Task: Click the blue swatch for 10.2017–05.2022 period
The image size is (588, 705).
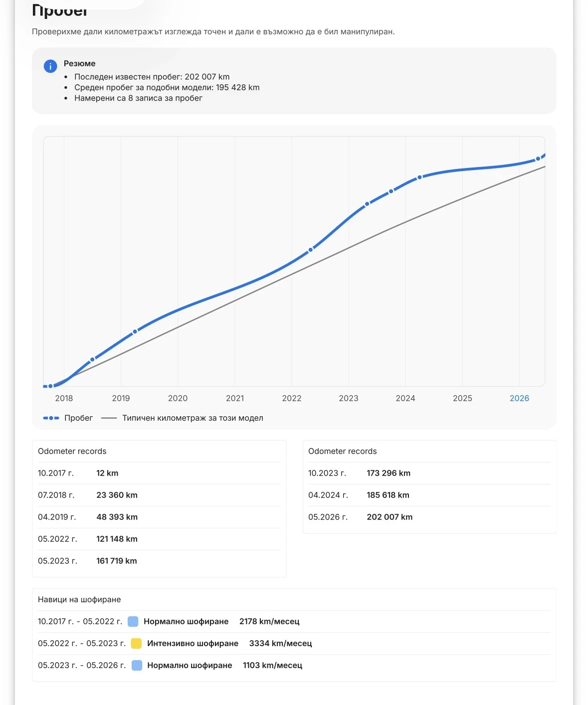Action: click(x=133, y=621)
